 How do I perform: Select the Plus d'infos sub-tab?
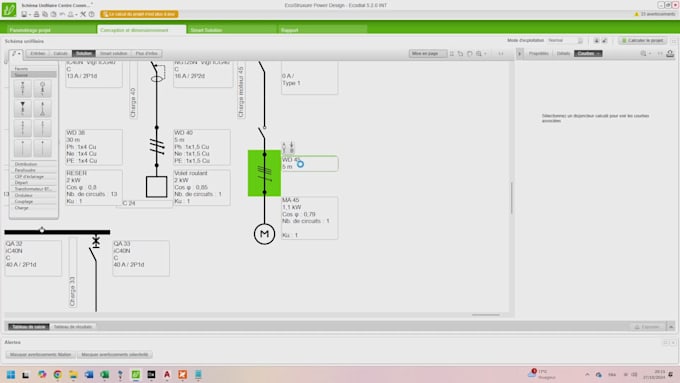(x=147, y=53)
